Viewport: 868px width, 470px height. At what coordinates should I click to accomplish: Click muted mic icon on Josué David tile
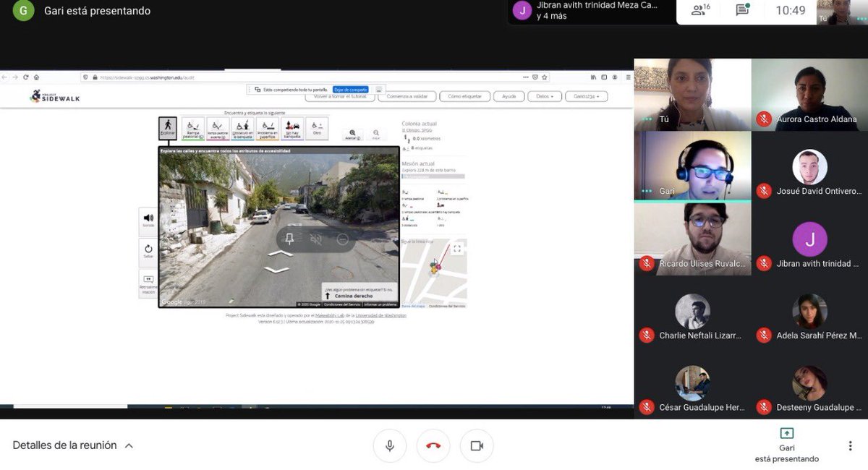click(x=763, y=191)
